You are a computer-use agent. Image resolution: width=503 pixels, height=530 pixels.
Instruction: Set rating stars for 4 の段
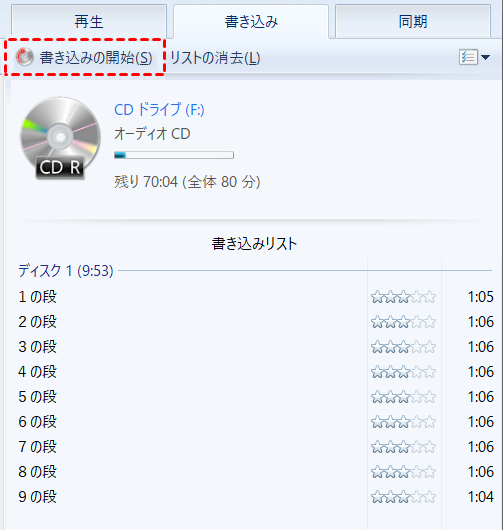pyautogui.click(x=403, y=372)
